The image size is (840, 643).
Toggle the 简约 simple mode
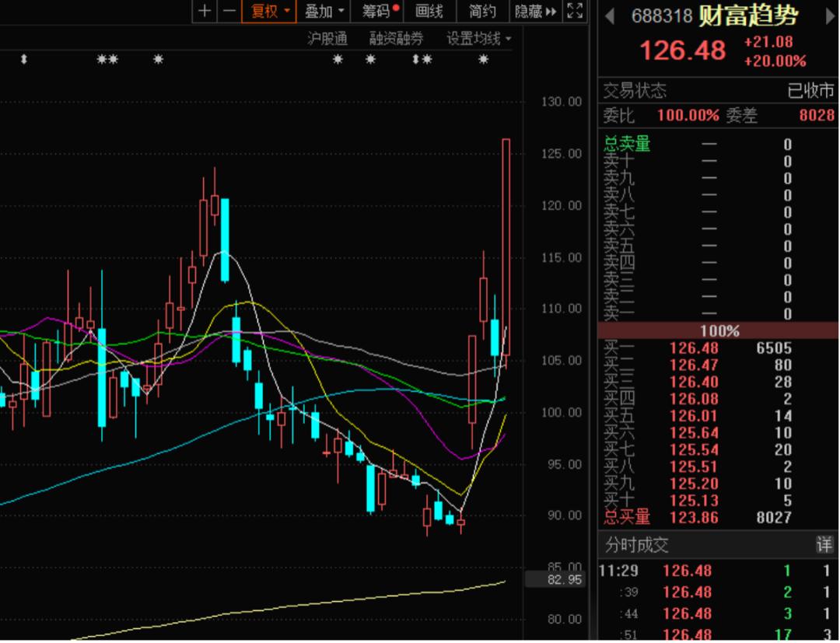[482, 11]
